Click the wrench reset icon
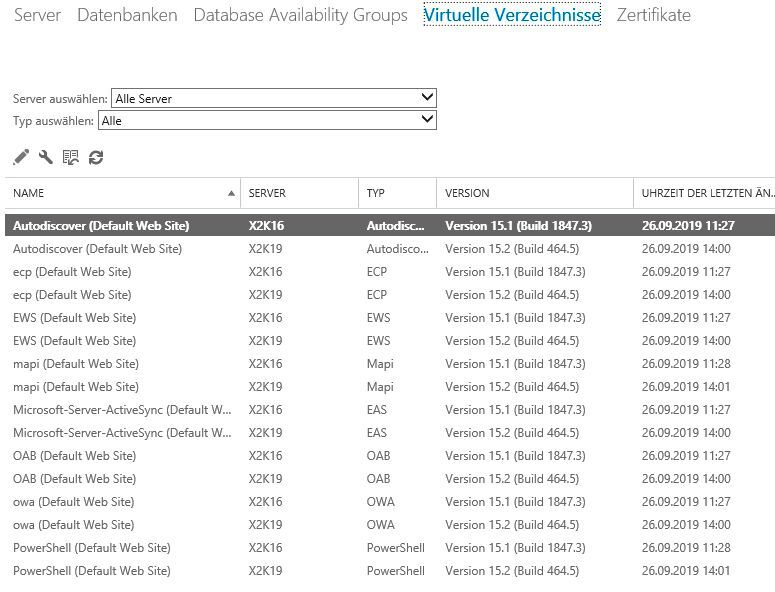Screen dimensions: 775x592 point(46,157)
